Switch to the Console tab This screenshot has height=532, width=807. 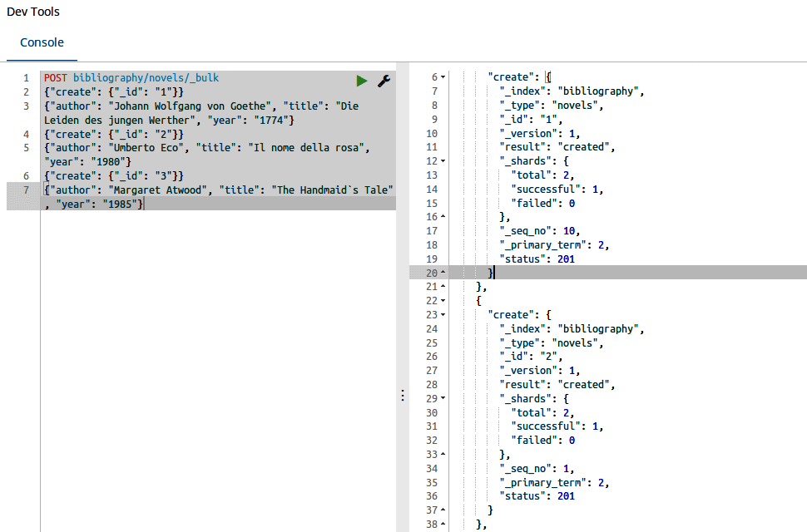41,42
